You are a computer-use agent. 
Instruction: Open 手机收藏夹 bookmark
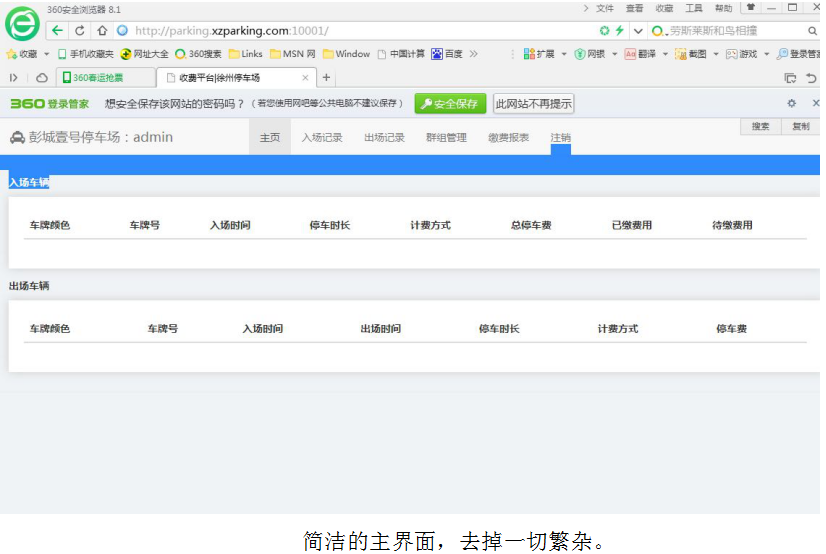click(85, 54)
